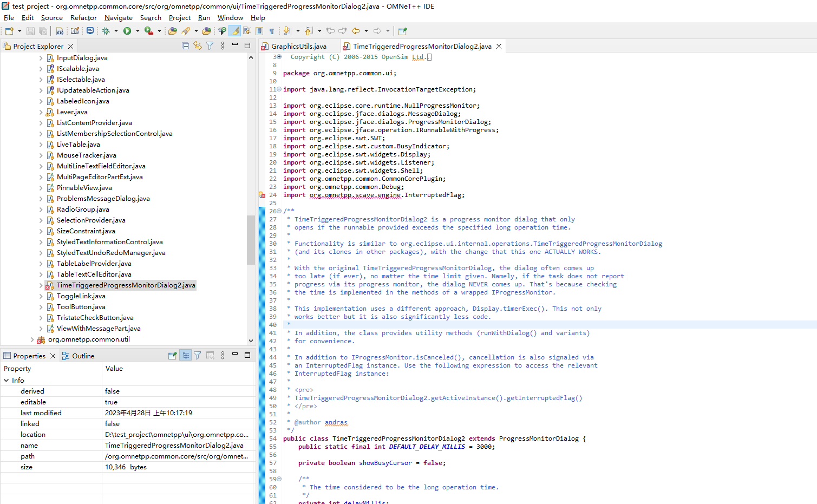Open the New wizard from the toolbar

[8, 31]
